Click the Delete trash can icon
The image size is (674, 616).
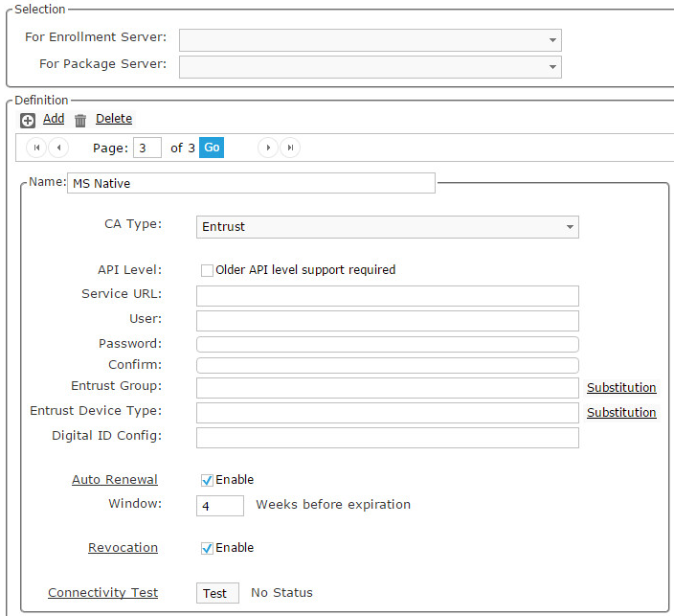80,121
